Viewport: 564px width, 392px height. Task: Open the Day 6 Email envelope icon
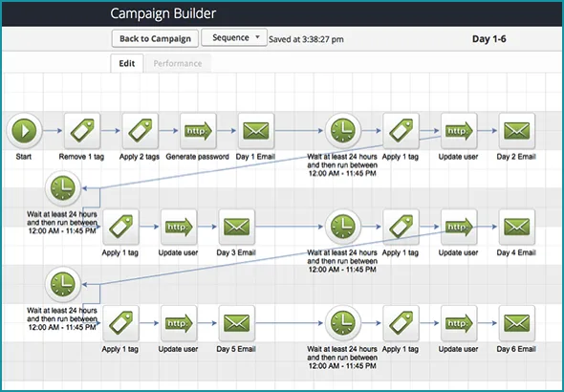[516, 323]
